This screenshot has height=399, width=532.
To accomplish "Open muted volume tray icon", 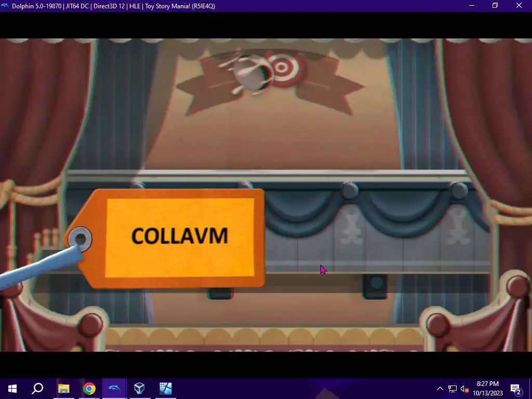I will tap(464, 389).
